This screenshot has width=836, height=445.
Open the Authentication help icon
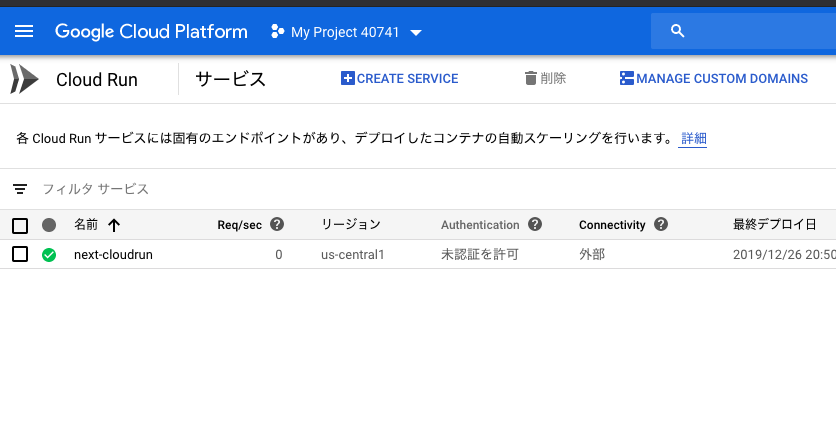(535, 225)
